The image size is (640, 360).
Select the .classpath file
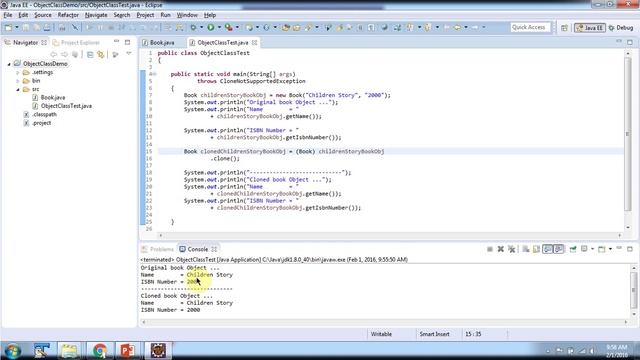click(x=44, y=115)
